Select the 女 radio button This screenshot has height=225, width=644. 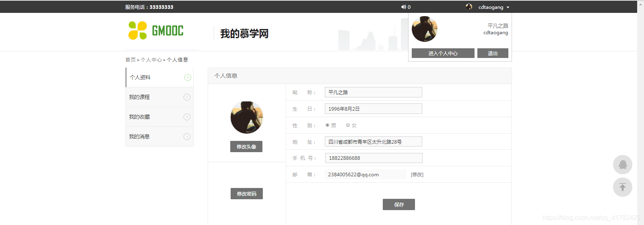coord(348,125)
